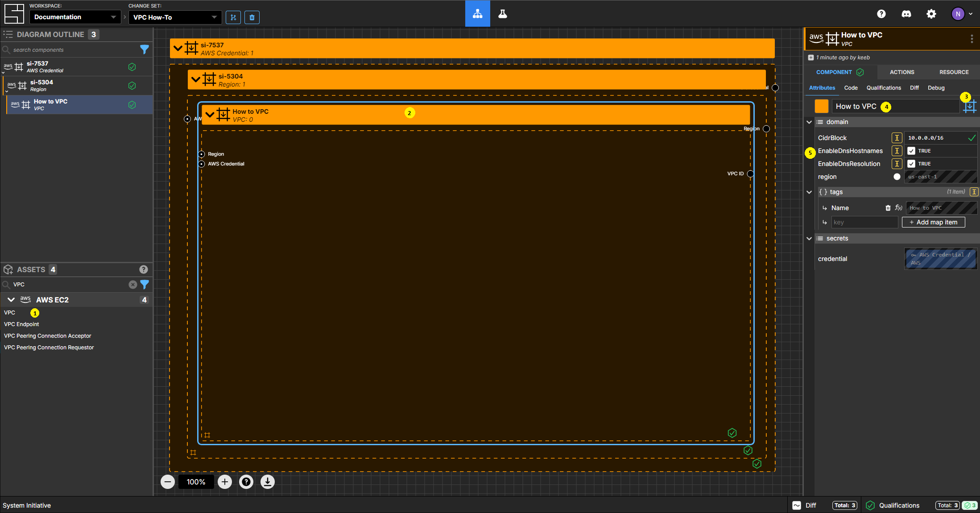
Task: Switch to the Actions tab
Action: point(901,72)
